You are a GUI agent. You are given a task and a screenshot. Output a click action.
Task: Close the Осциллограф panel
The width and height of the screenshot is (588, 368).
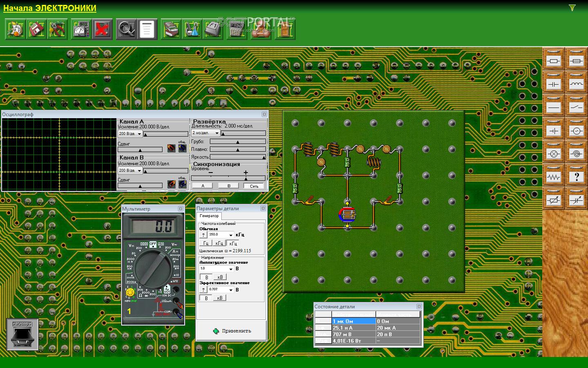pos(264,114)
